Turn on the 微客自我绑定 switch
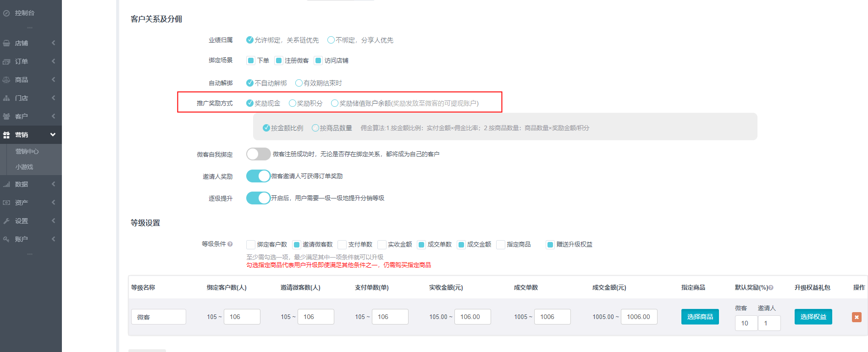 coord(259,154)
